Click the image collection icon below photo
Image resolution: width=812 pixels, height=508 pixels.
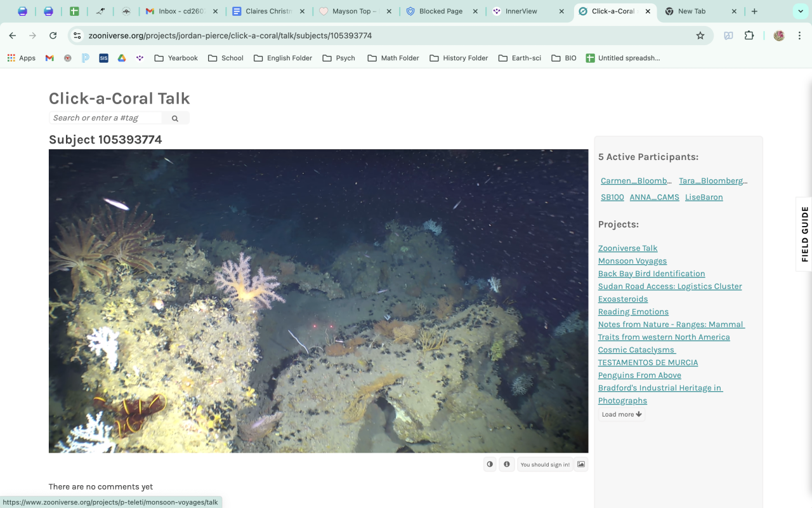pyautogui.click(x=580, y=464)
